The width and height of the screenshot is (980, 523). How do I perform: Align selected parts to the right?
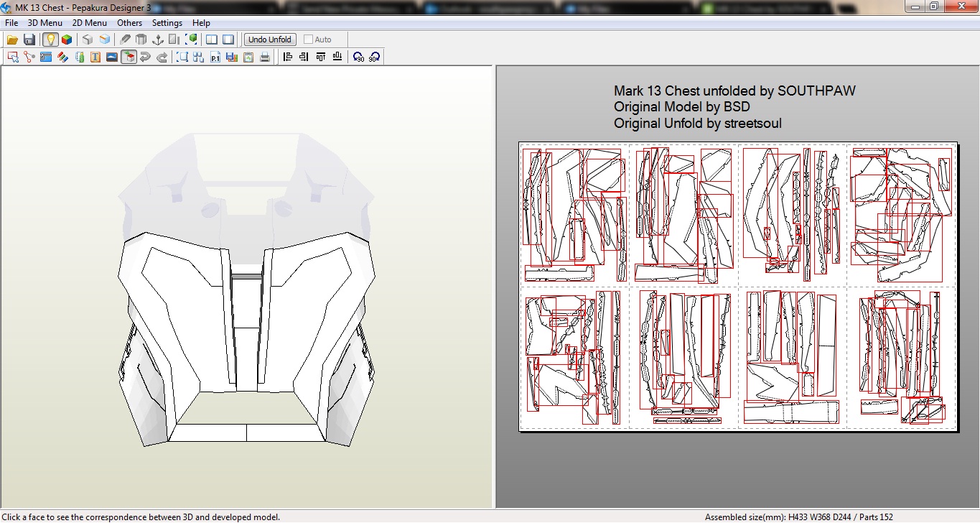click(304, 57)
